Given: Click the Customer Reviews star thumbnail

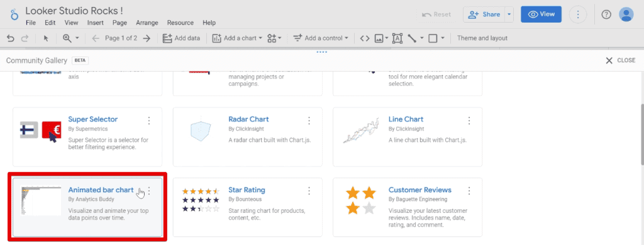Looking at the screenshot, I should pyautogui.click(x=361, y=200).
